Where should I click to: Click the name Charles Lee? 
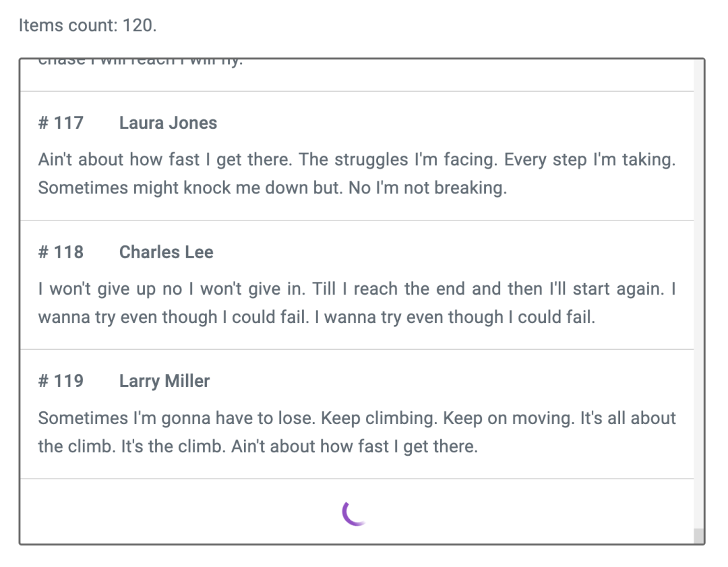166,252
